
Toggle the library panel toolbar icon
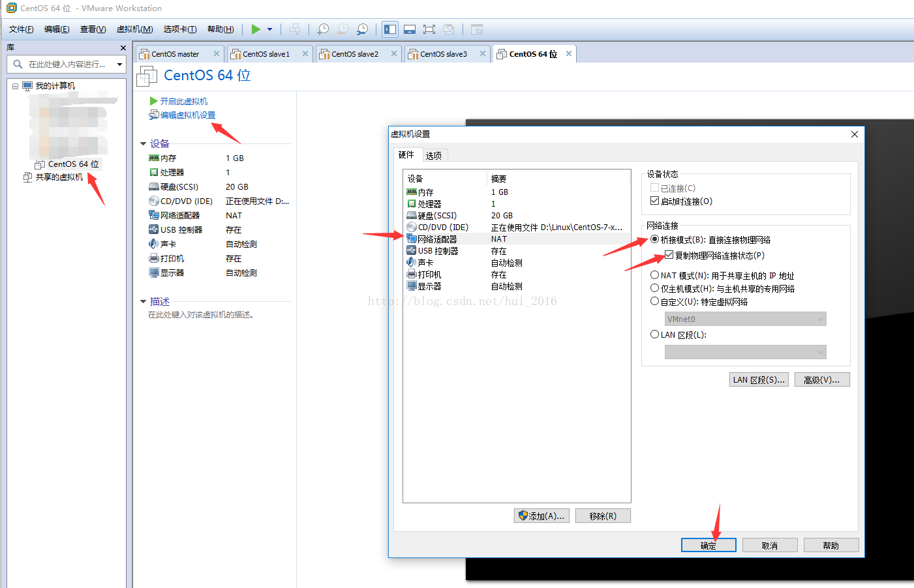tap(390, 29)
